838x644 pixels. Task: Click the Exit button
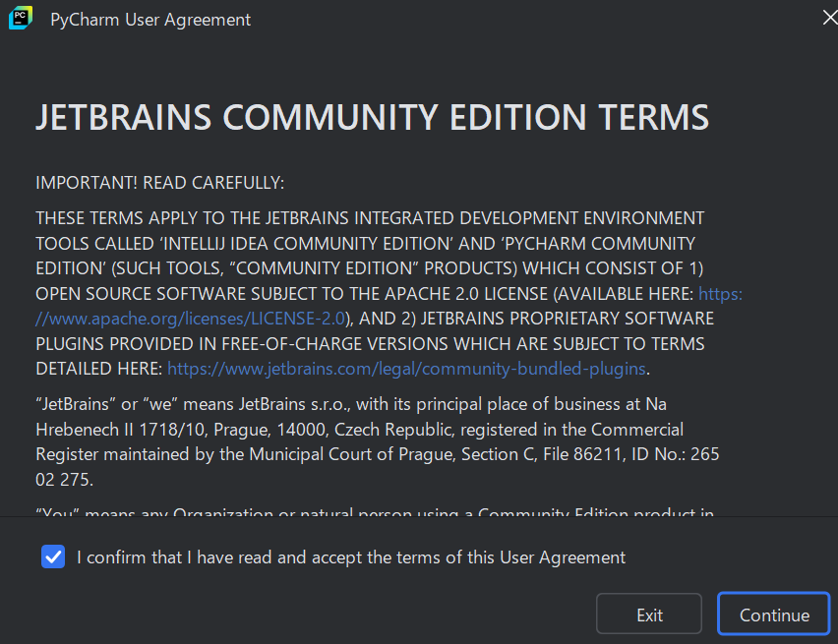649,615
